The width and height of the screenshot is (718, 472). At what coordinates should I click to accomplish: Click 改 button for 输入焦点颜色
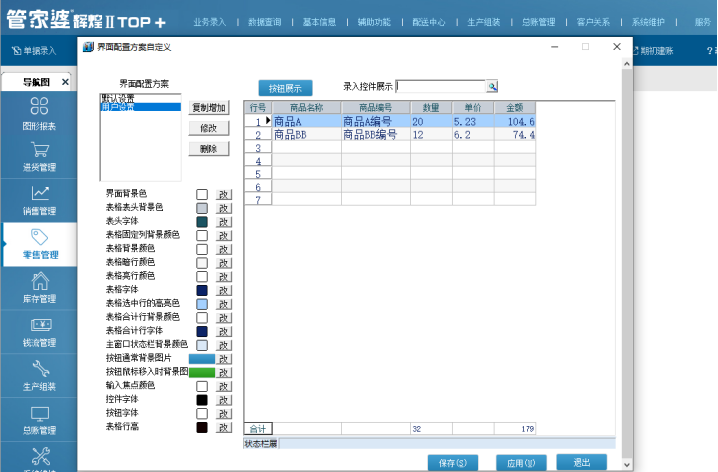click(224, 386)
